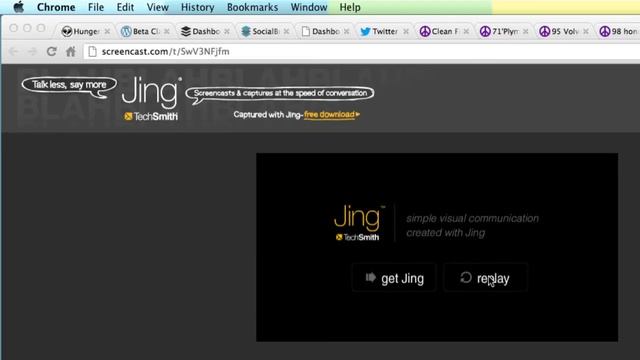Close the Hunger tab
Viewport: 640px width, 360px height.
pyautogui.click(x=107, y=31)
